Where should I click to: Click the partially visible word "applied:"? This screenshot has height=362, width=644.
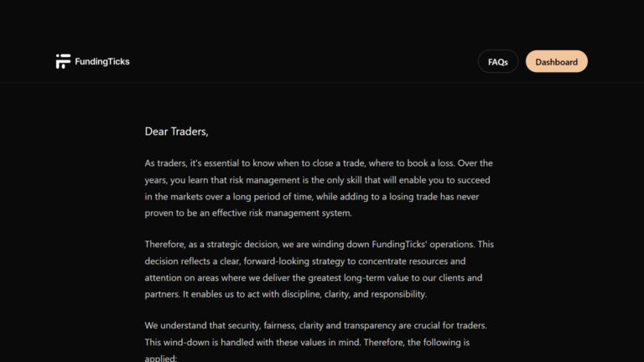(161, 358)
